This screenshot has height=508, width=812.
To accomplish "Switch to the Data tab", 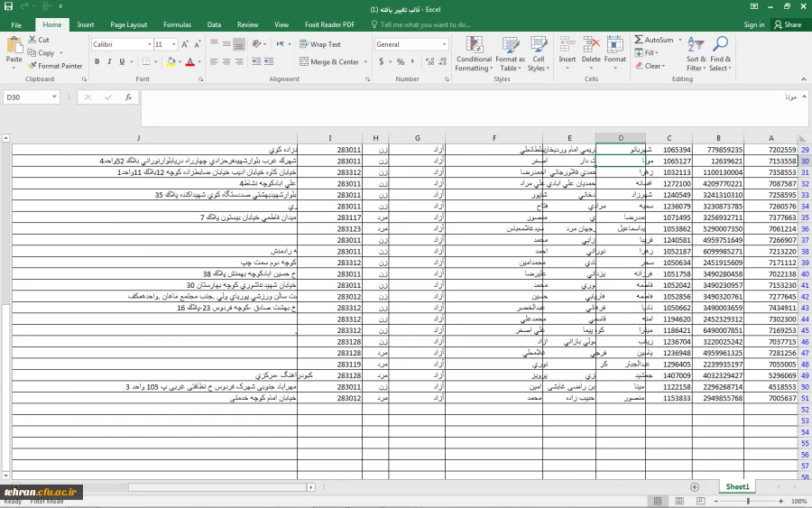I will (214, 24).
